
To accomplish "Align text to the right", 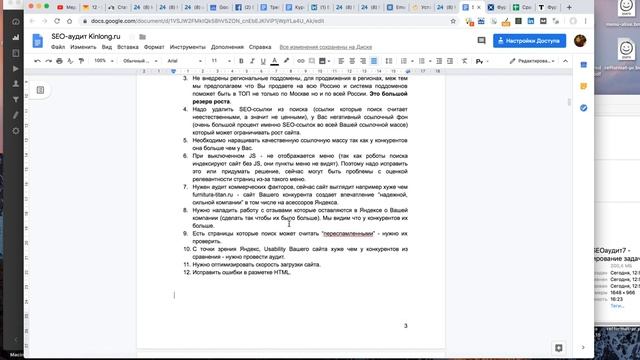I will (363, 61).
